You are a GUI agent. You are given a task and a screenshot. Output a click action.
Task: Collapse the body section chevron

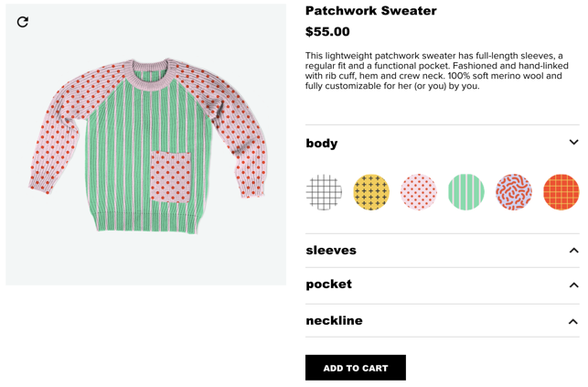573,142
